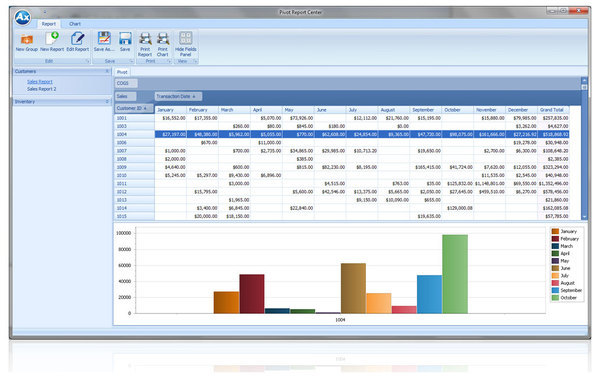
Task: Click the August column header
Action: click(x=394, y=110)
